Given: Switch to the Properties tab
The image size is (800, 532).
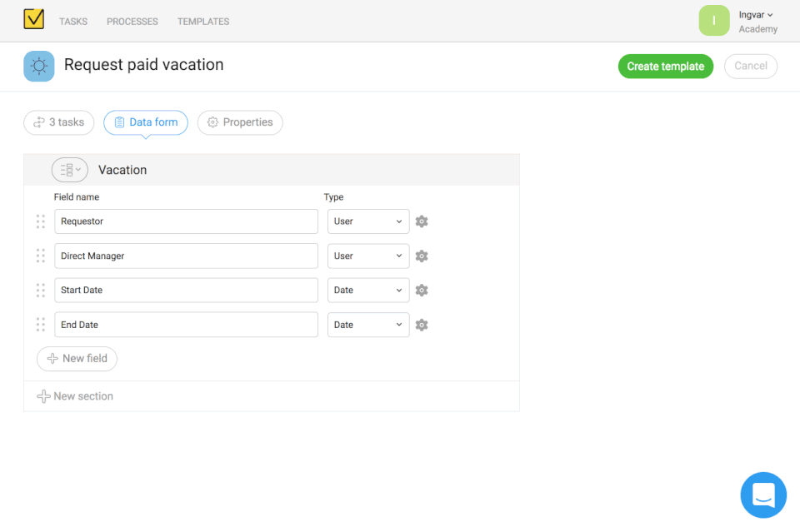Looking at the screenshot, I should pyautogui.click(x=240, y=122).
